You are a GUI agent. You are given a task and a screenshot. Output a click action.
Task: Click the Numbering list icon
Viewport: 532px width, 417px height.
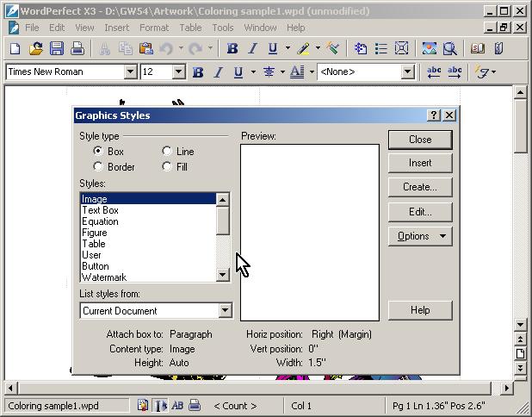coord(361,48)
